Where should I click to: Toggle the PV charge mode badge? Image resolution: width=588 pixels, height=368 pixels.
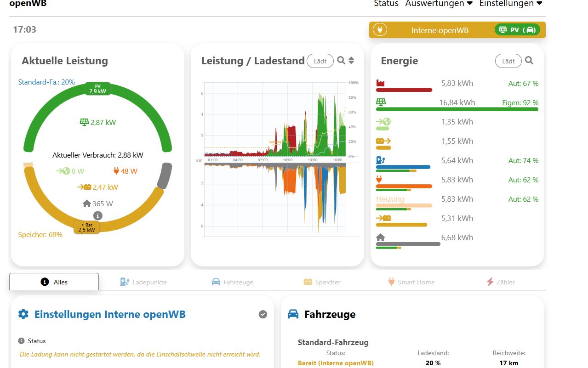(517, 30)
